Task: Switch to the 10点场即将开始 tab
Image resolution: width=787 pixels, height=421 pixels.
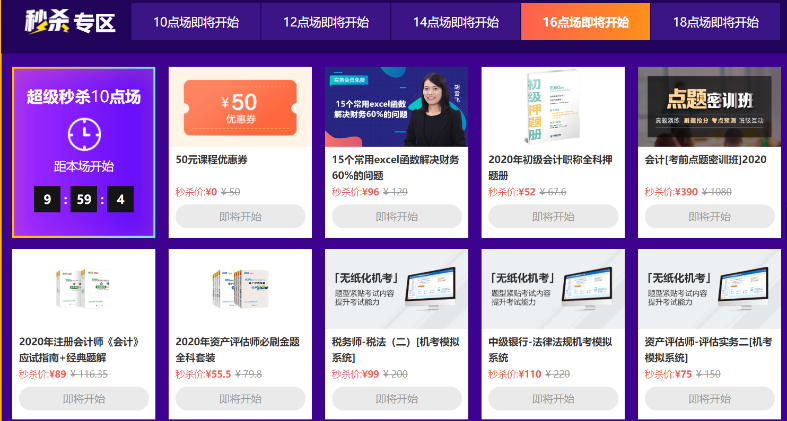Action: 196,22
